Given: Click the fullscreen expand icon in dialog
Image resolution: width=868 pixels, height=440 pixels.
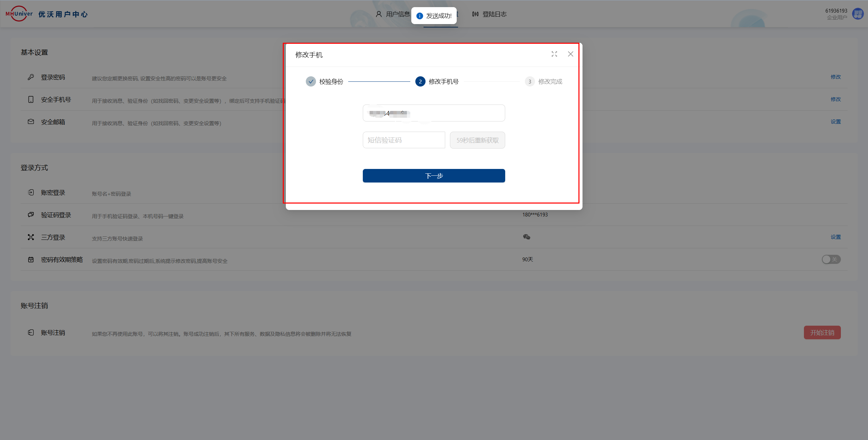Looking at the screenshot, I should [554, 54].
